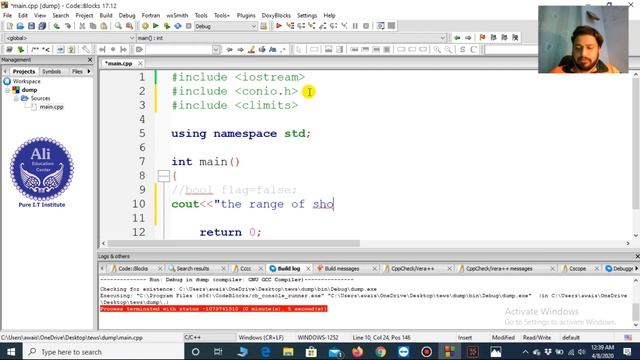640x360 pixels.
Task: Switch to the Symbols tab in Management
Action: [x=51, y=71]
